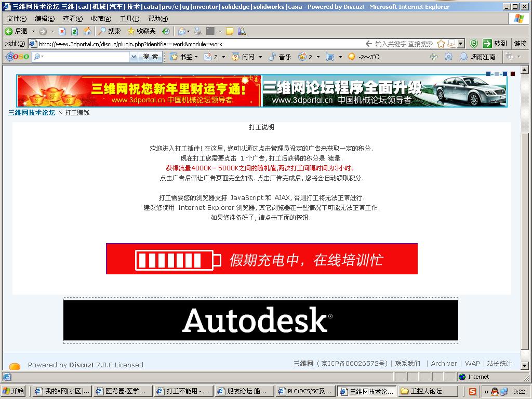Click the QQ user 烟雨江南 icon
The height and width of the screenshot is (399, 532).
tap(463, 57)
